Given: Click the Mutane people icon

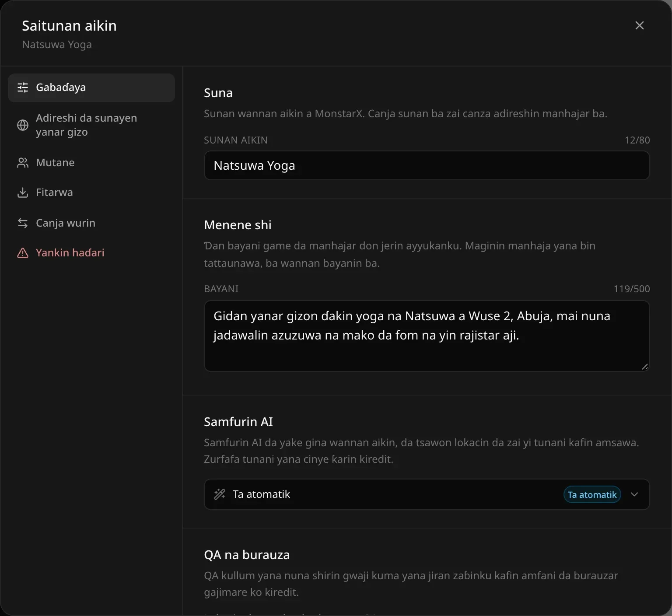Looking at the screenshot, I should [23, 163].
